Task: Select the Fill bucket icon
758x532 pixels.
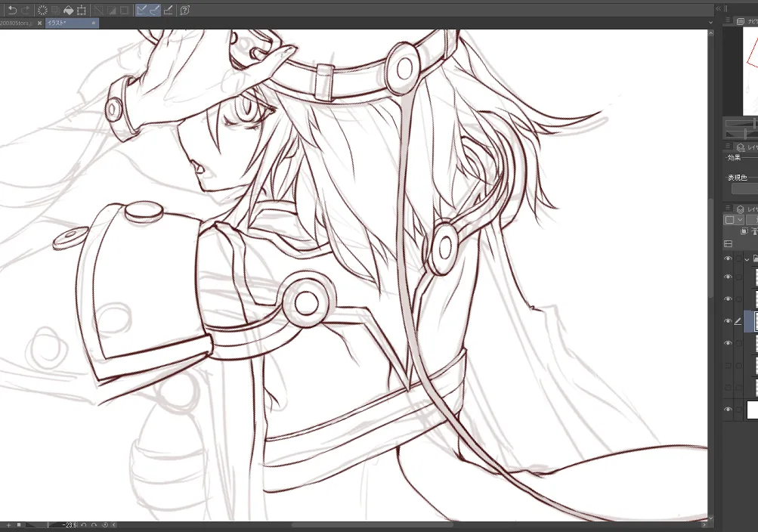Action: [69, 10]
